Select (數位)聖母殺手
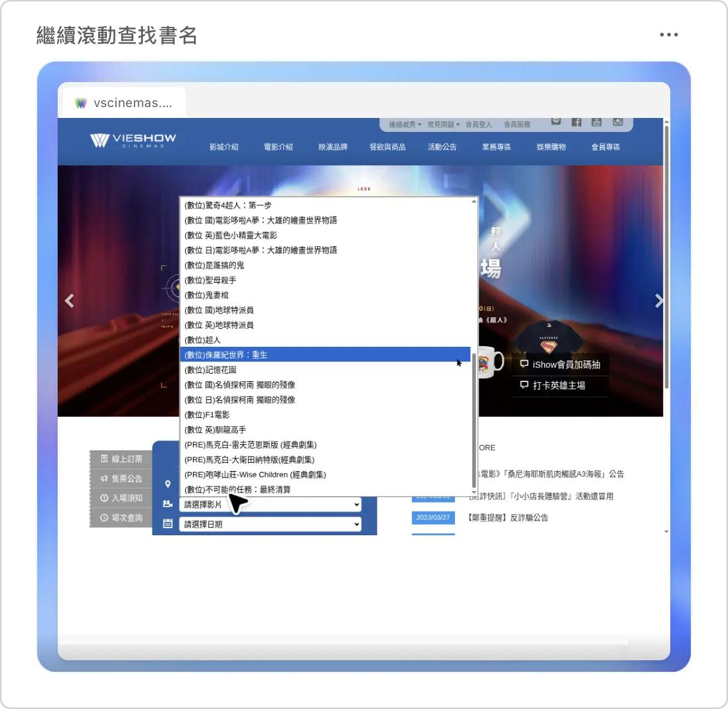 coord(325,280)
